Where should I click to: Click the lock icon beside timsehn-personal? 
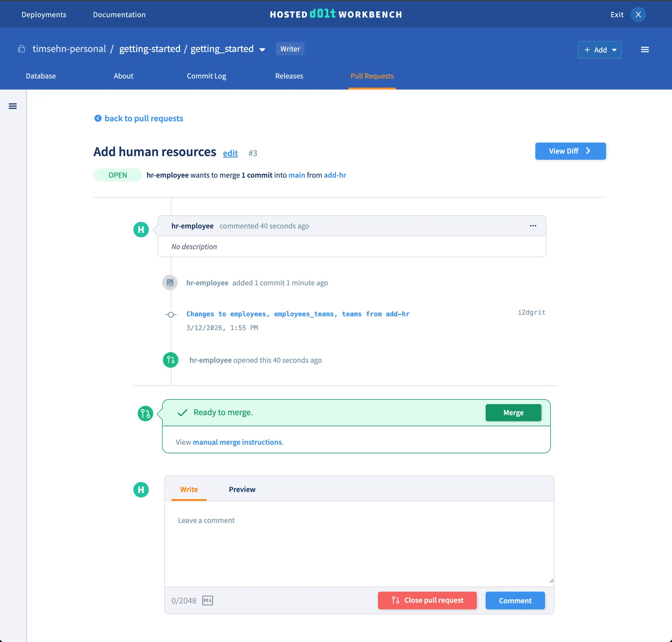pos(21,49)
